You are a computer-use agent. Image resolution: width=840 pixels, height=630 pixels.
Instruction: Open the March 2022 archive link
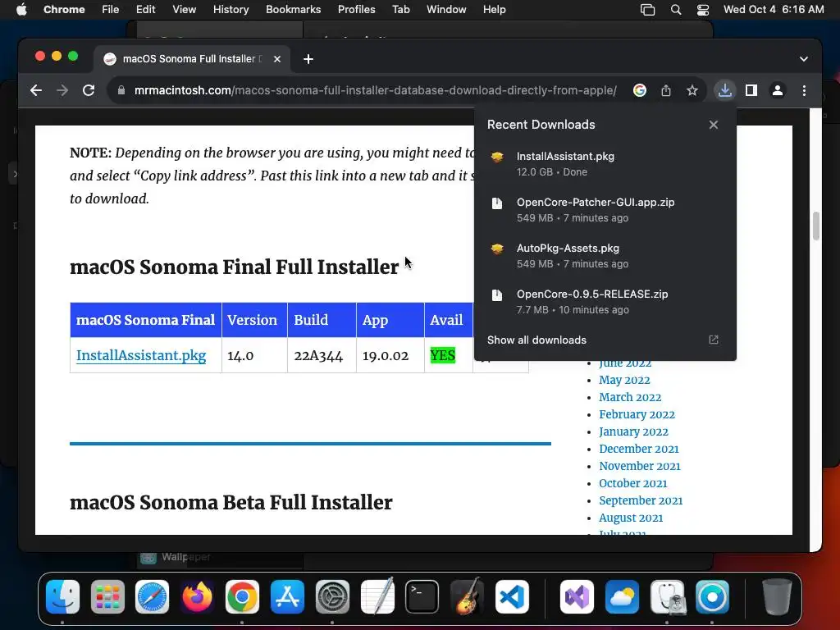click(630, 397)
